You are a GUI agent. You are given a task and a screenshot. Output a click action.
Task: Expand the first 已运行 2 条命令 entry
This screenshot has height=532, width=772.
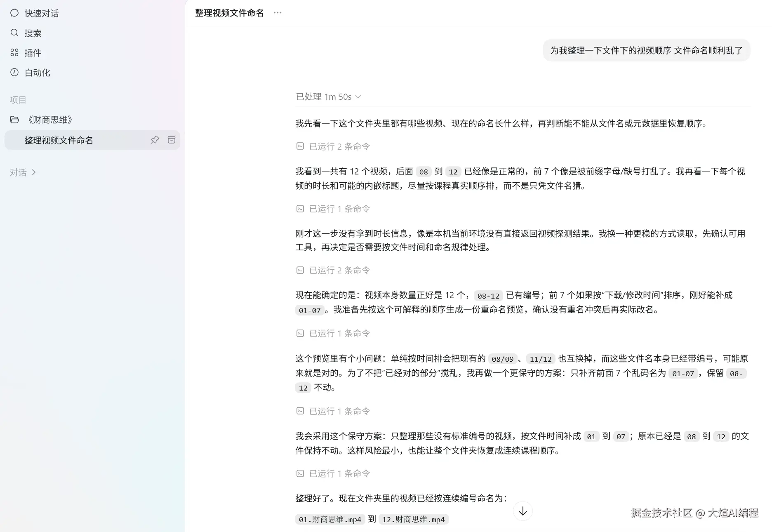(333, 146)
